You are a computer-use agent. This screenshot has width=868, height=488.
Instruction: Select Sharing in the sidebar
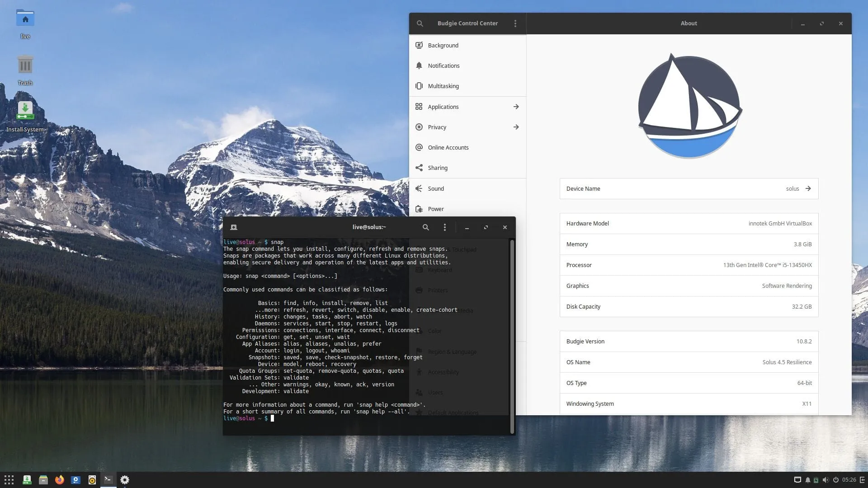(x=467, y=168)
